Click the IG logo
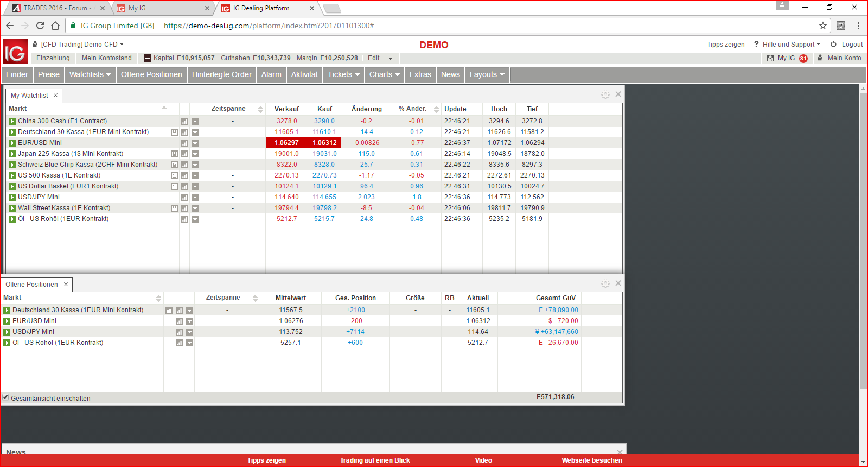868x467 pixels. coord(15,52)
